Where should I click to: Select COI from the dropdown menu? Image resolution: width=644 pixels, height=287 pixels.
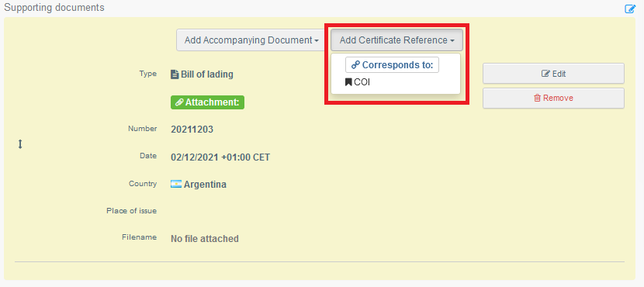pyautogui.click(x=358, y=82)
